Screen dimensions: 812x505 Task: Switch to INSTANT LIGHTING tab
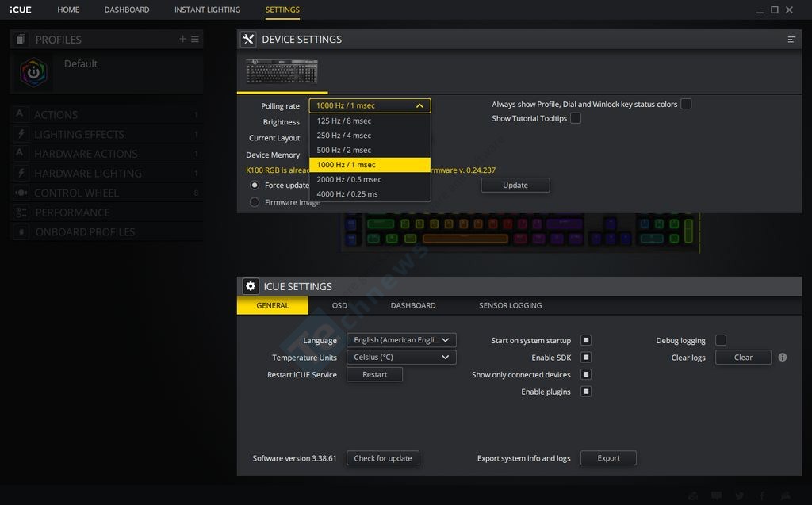point(207,10)
